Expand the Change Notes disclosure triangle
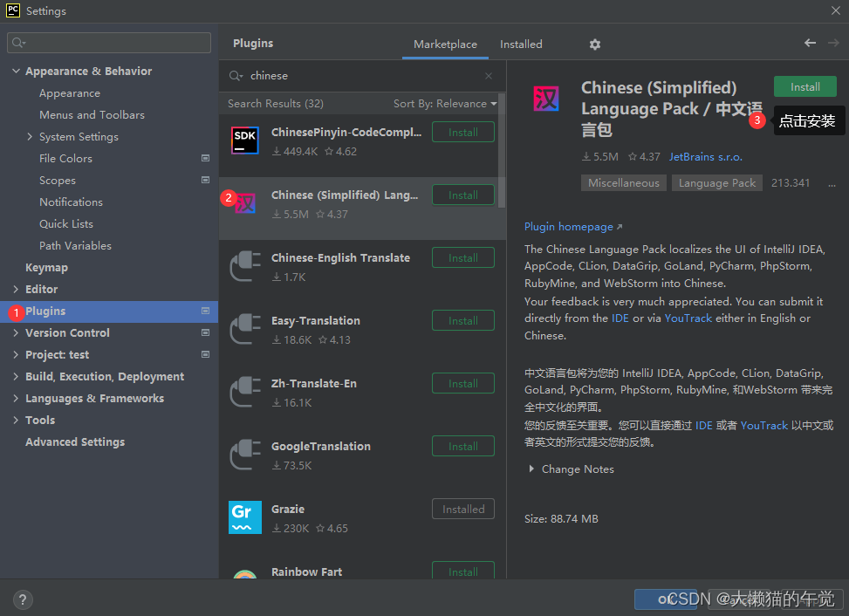The height and width of the screenshot is (616, 849). click(x=531, y=469)
